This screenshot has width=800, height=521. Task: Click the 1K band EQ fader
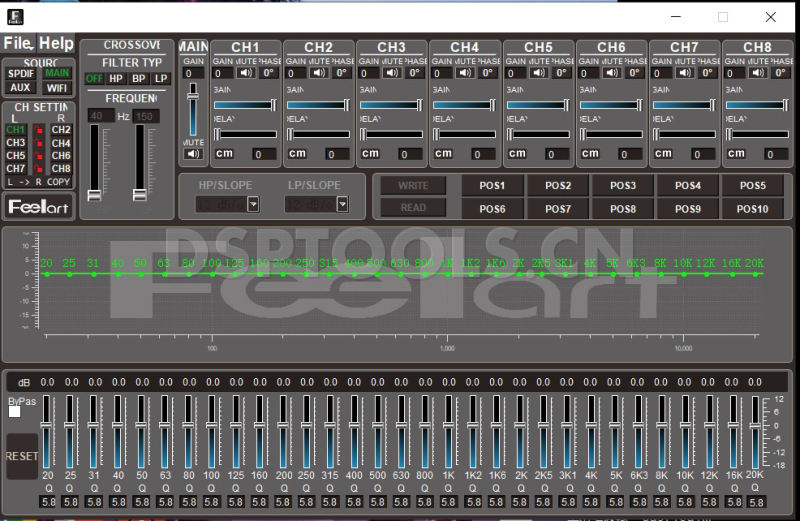448,432
